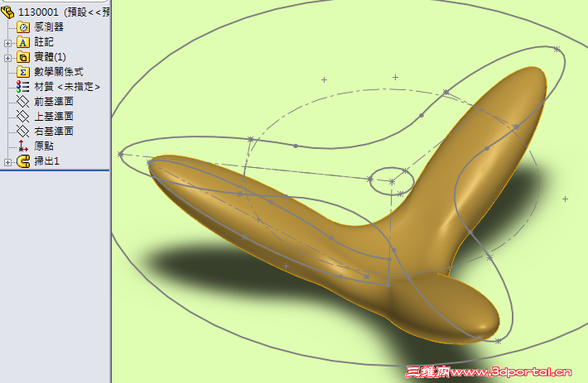588x383 pixels.
Task: Select the 前基準面 tree row label
Action: coord(54,102)
